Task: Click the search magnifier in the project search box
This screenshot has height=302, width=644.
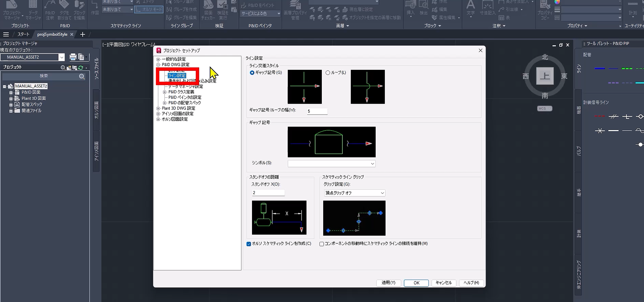Action: point(82,76)
